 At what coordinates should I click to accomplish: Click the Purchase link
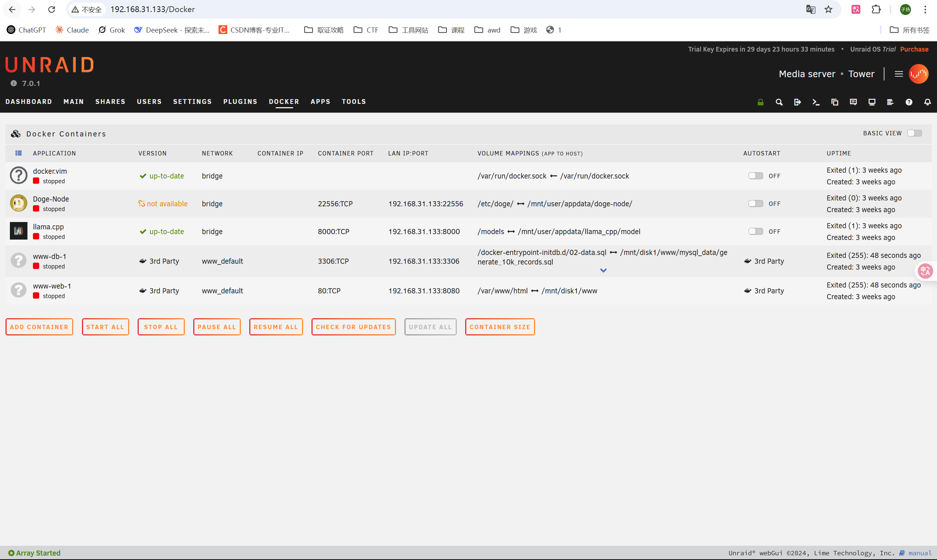(x=914, y=49)
